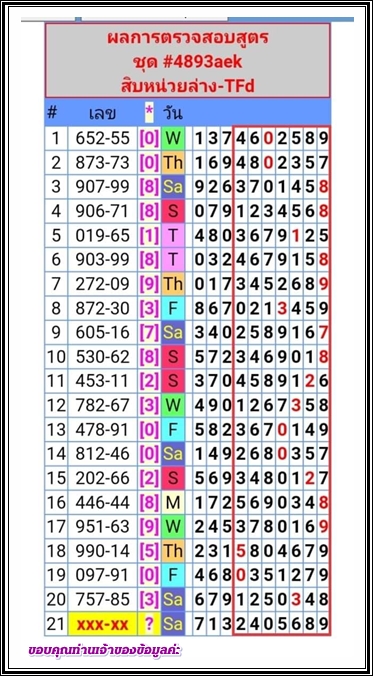The image size is (373, 676).
Task: Click the red digit '3' in row 757-85
Action: tap(296, 599)
